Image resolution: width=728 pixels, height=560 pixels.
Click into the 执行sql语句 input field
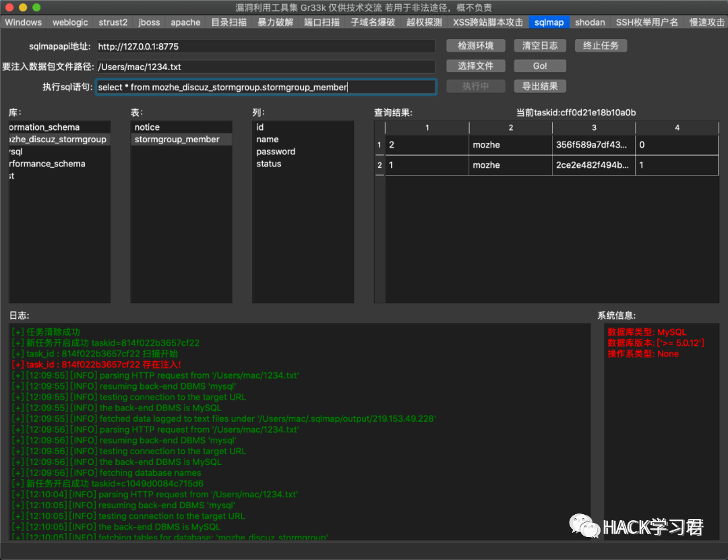pos(266,88)
